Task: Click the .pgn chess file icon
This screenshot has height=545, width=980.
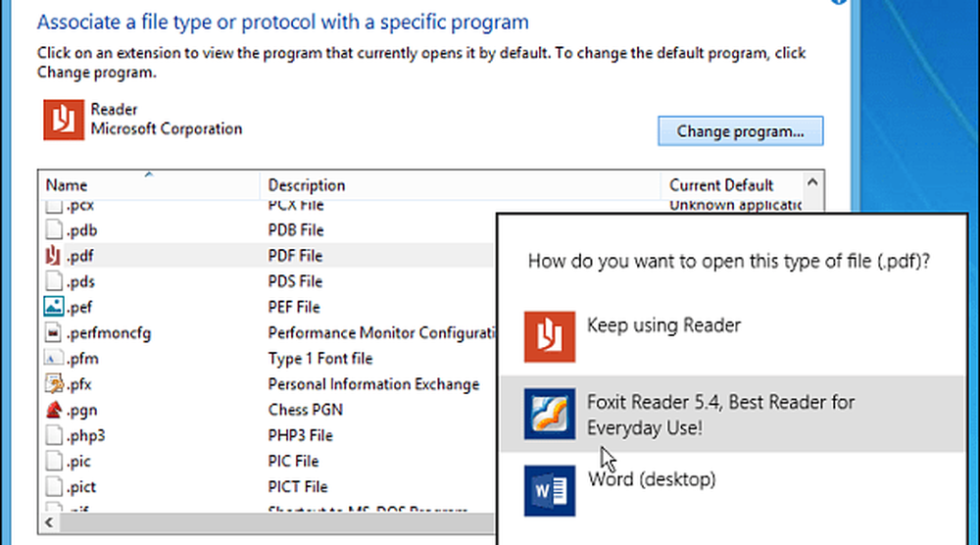Action: click(x=54, y=410)
